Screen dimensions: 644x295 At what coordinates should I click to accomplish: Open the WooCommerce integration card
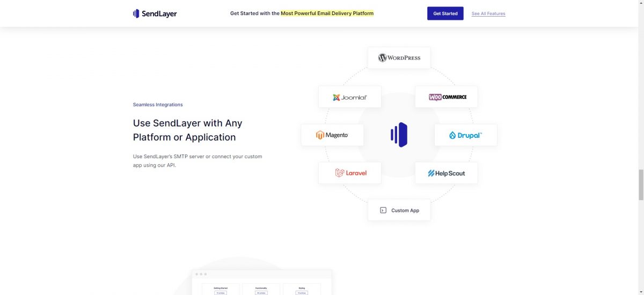447,97
